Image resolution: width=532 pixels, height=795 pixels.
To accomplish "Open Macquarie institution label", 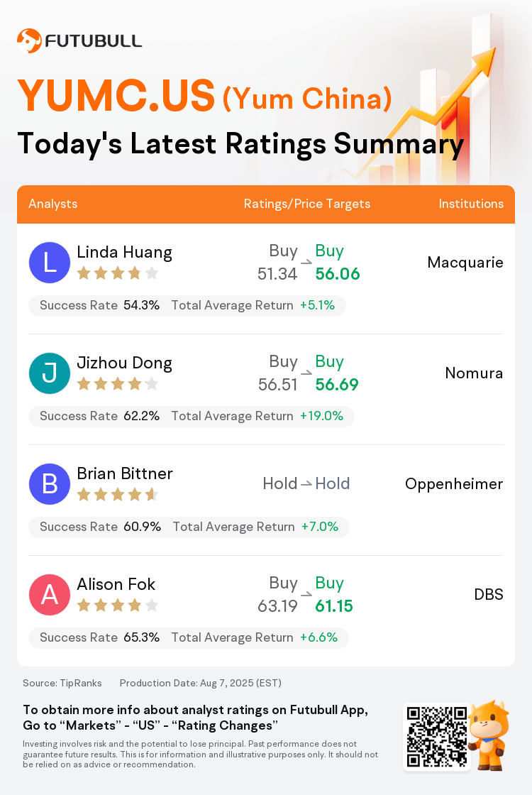I will tap(465, 263).
